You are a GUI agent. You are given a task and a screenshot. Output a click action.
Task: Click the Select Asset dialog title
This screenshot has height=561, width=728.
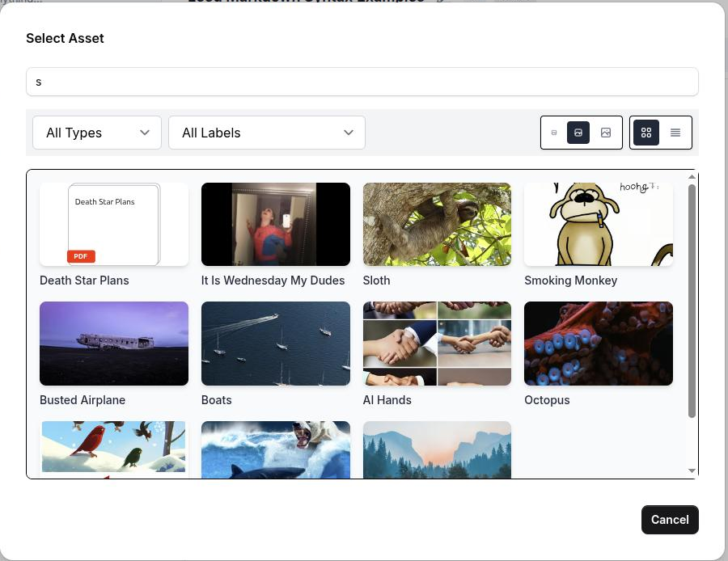tap(65, 38)
